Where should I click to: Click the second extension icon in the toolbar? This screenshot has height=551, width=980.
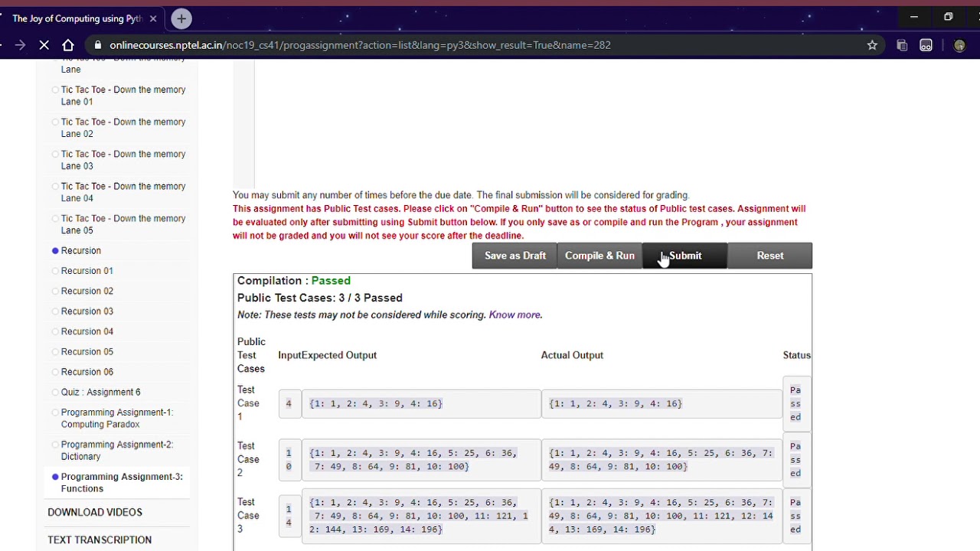pos(926,45)
